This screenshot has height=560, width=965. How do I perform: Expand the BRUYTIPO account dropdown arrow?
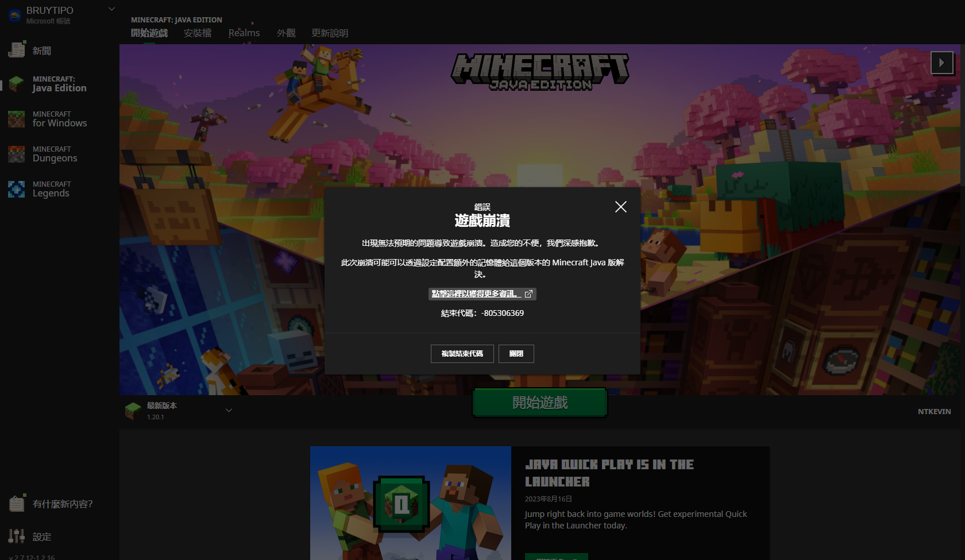pos(111,9)
